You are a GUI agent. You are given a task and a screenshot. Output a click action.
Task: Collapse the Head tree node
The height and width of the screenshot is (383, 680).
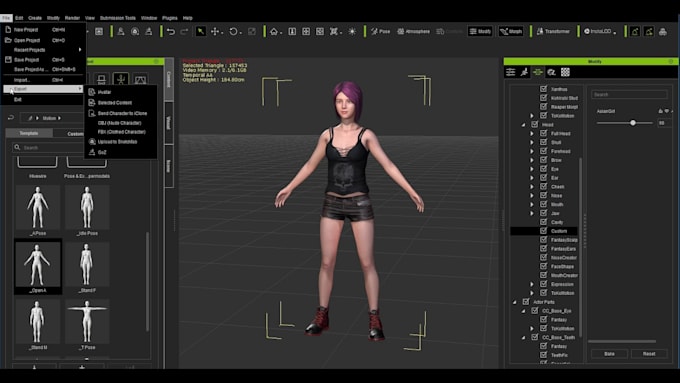523,125
